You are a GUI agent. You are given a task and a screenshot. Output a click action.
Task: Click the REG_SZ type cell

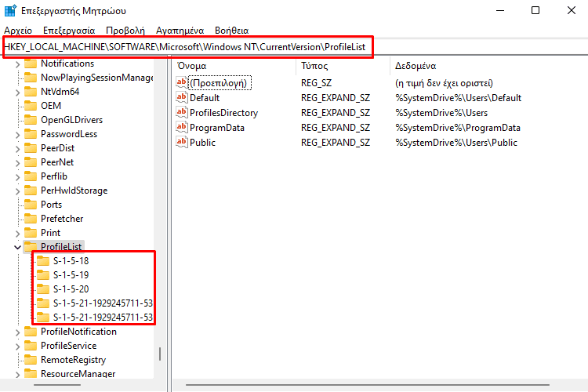pyautogui.click(x=317, y=83)
